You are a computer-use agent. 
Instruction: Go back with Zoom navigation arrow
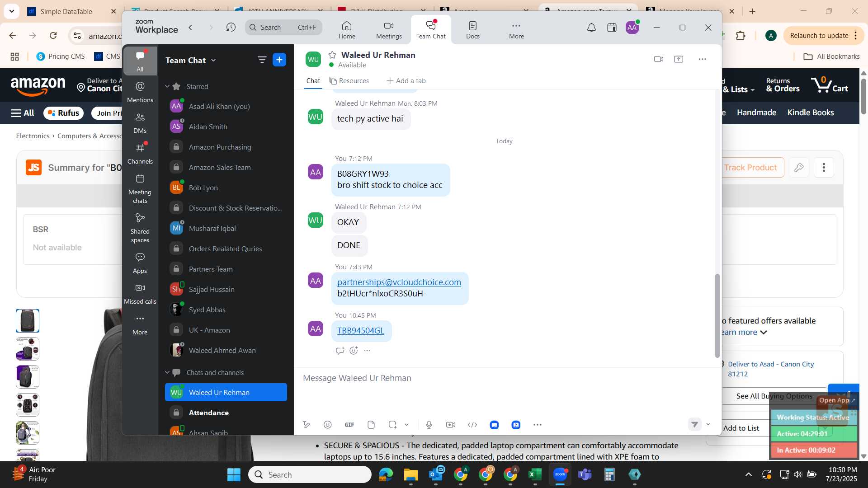click(191, 28)
